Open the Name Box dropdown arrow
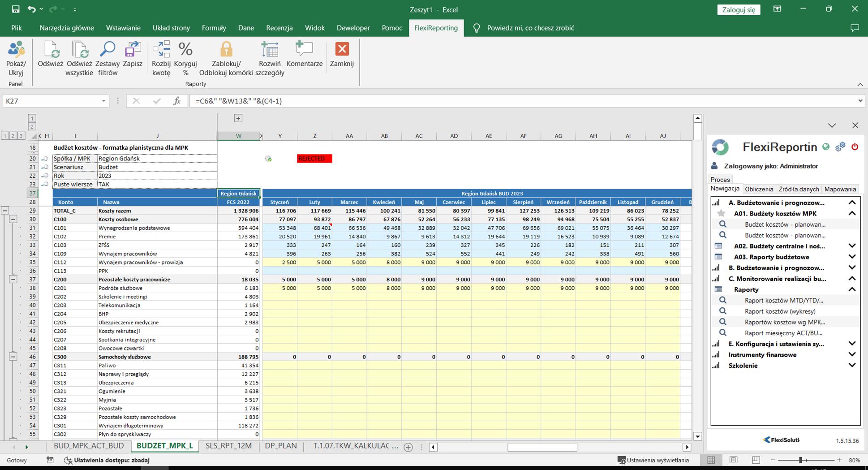 (103, 101)
